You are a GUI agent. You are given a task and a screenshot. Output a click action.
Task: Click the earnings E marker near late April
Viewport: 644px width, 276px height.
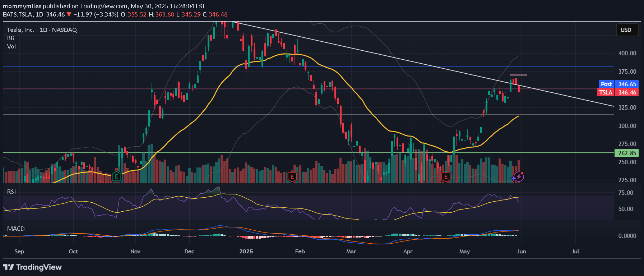point(446,177)
